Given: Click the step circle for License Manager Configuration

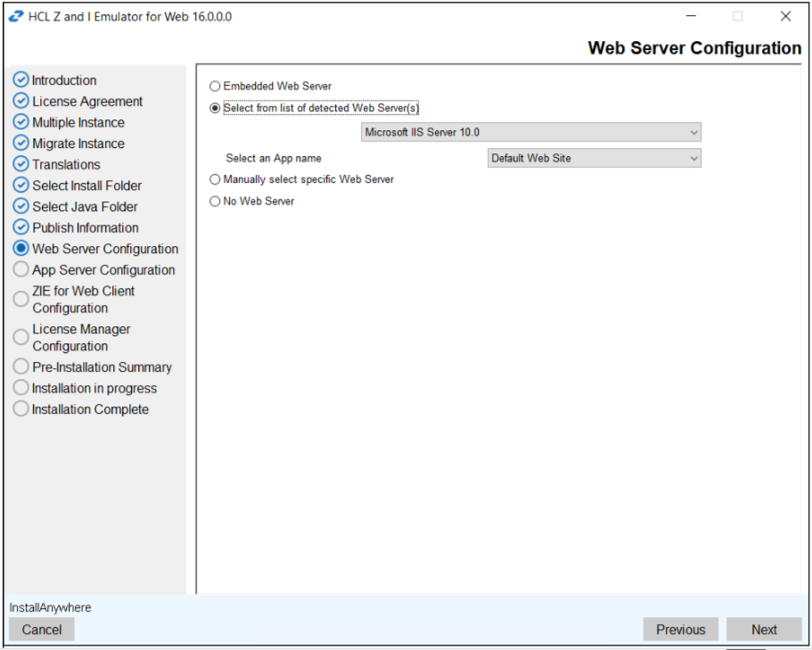Looking at the screenshot, I should click(21, 337).
